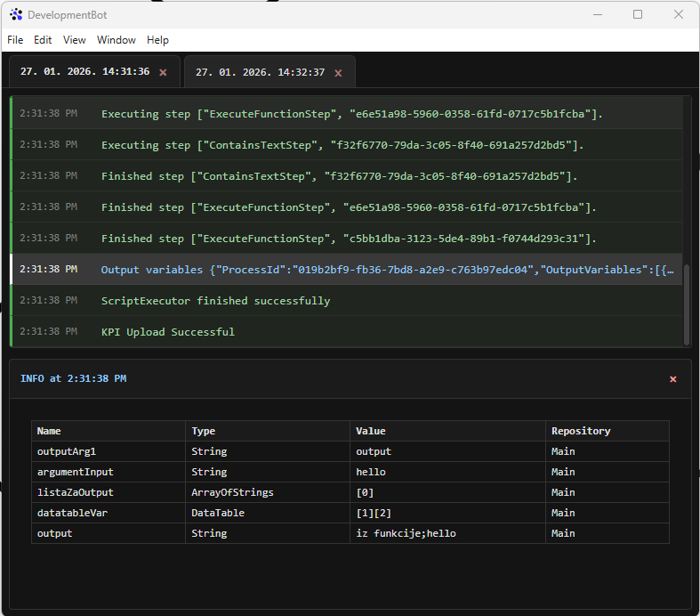Open the Edit menu
This screenshot has height=616, width=700.
[x=43, y=40]
